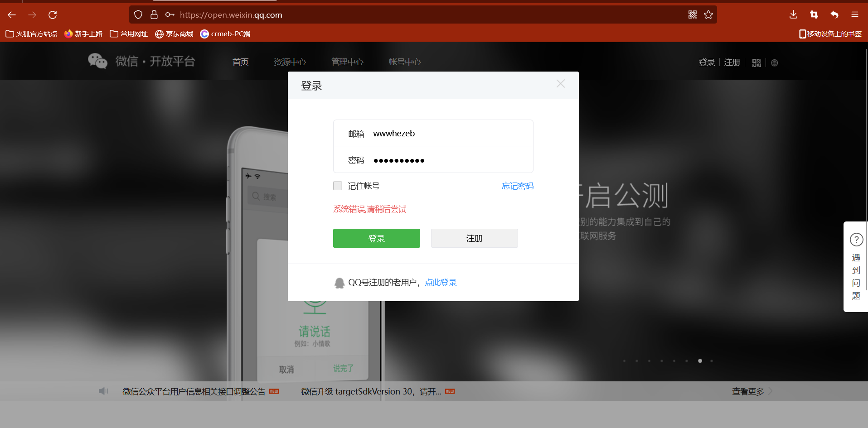
Task: Open the 查看更多 announcements link
Action: 752,391
